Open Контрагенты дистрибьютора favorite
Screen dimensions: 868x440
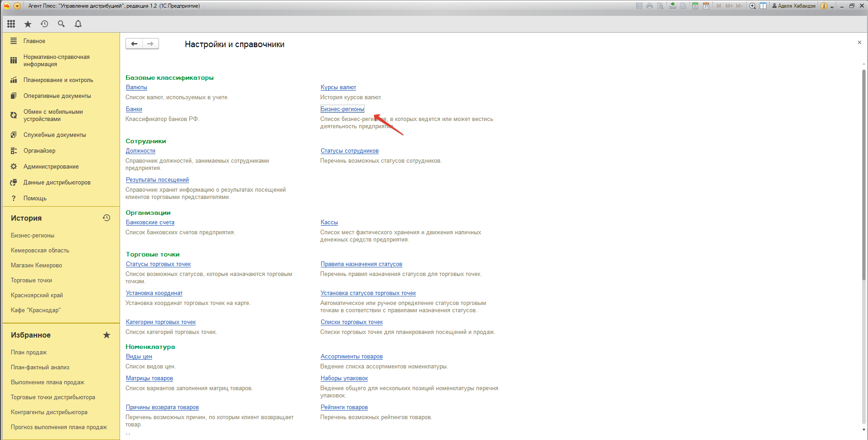point(49,412)
